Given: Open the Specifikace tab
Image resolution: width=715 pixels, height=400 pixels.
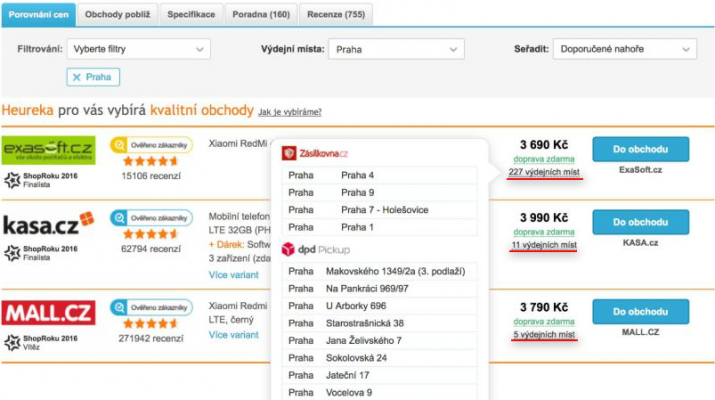Looking at the screenshot, I should (x=191, y=15).
